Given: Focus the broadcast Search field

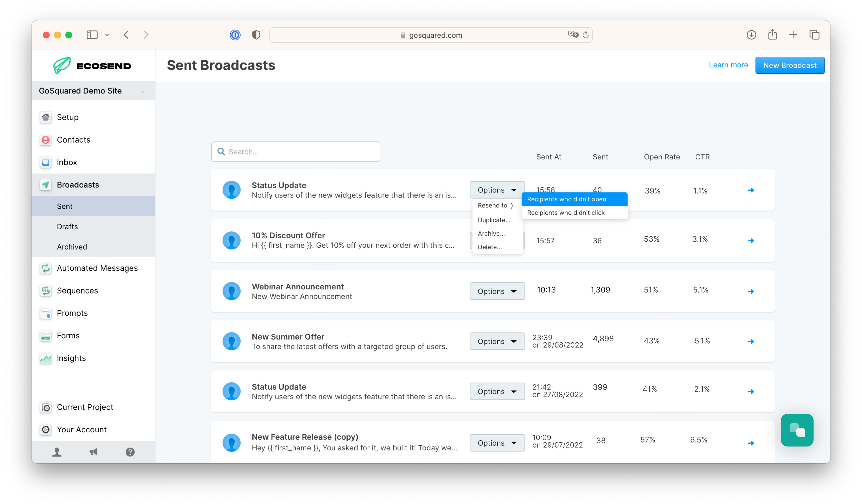Looking at the screenshot, I should 295,152.
